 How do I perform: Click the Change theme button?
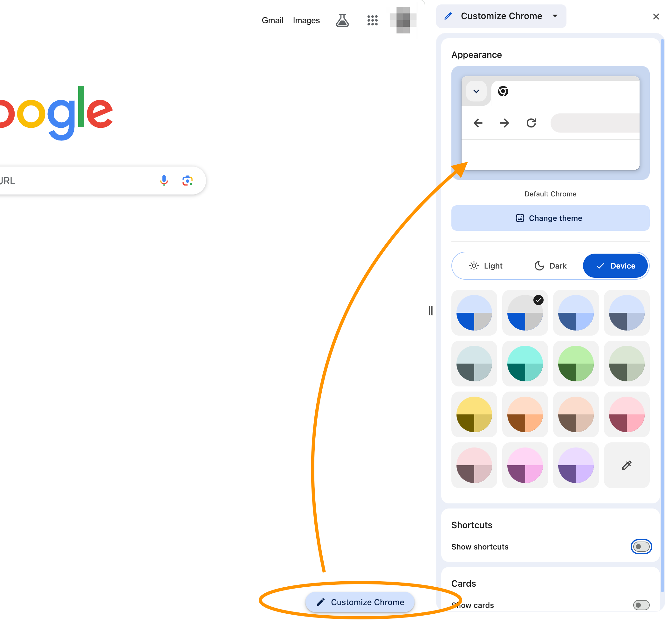(550, 218)
